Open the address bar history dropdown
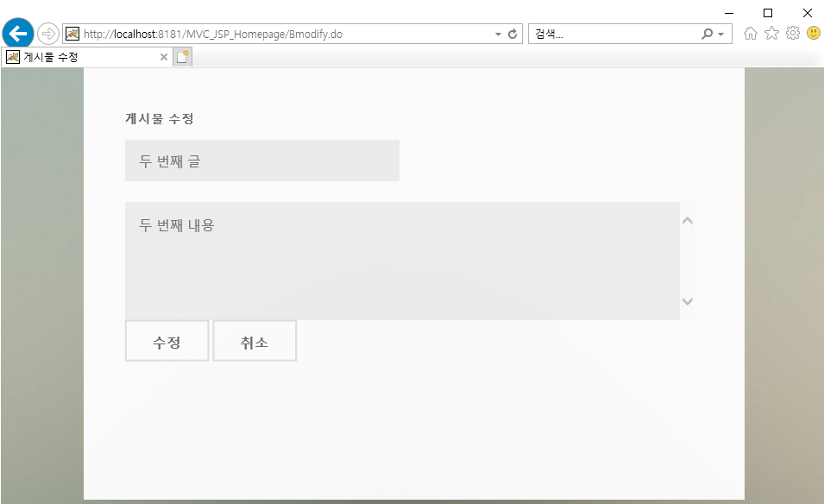The width and height of the screenshot is (824, 504). pyautogui.click(x=496, y=33)
